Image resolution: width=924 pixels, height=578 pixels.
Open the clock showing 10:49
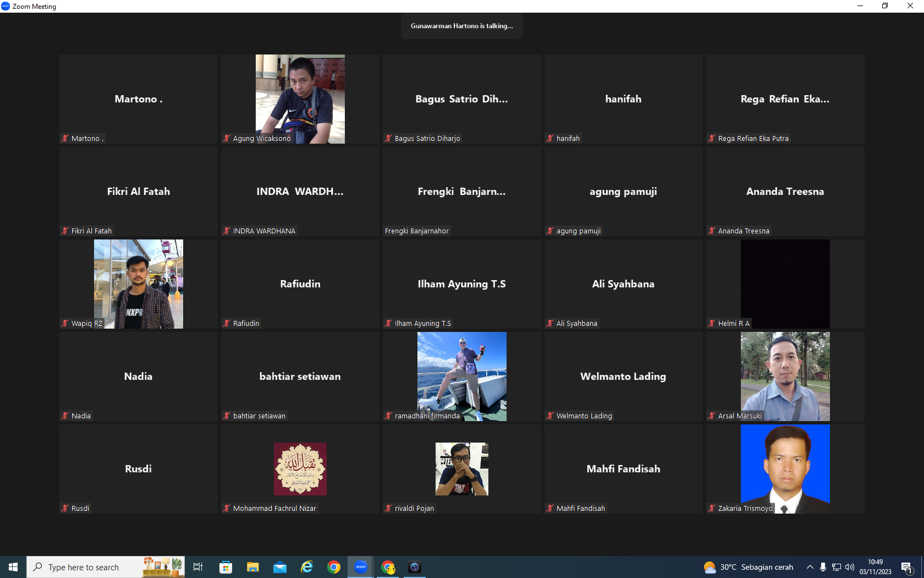point(875,567)
